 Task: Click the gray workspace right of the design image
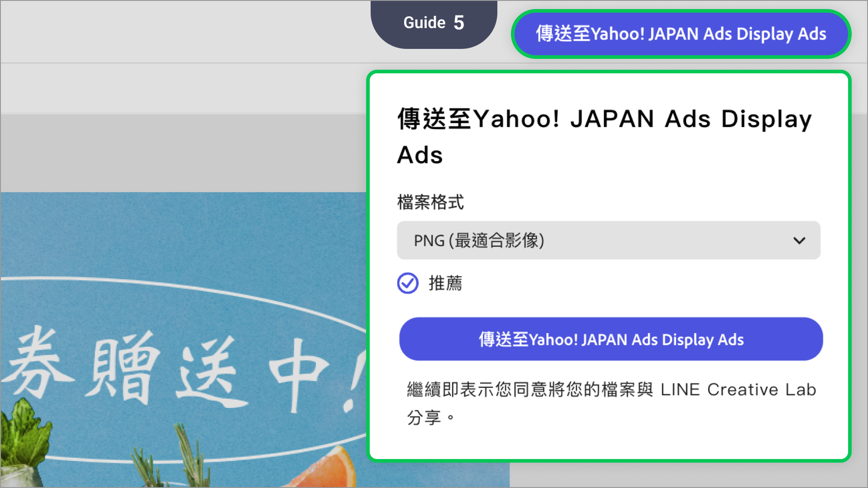(679, 475)
